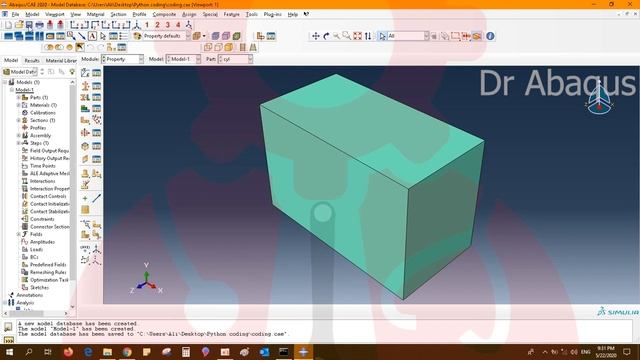Apply the numbered view 3 button
Viewport: 640px width, 360px height.
click(167, 25)
